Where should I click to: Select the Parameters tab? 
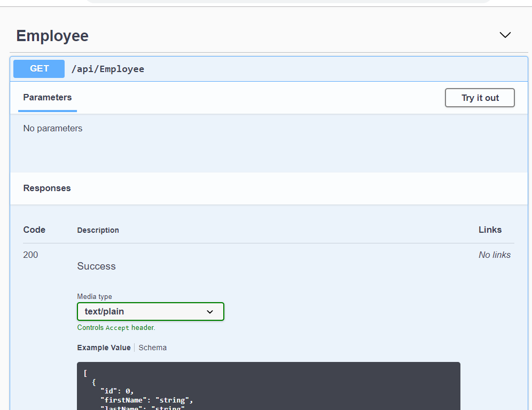coord(48,98)
